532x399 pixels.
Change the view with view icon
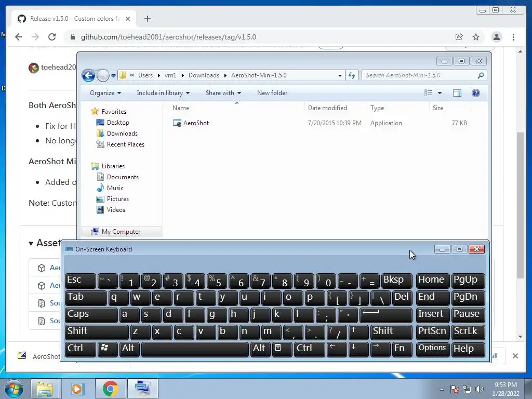coord(429,93)
